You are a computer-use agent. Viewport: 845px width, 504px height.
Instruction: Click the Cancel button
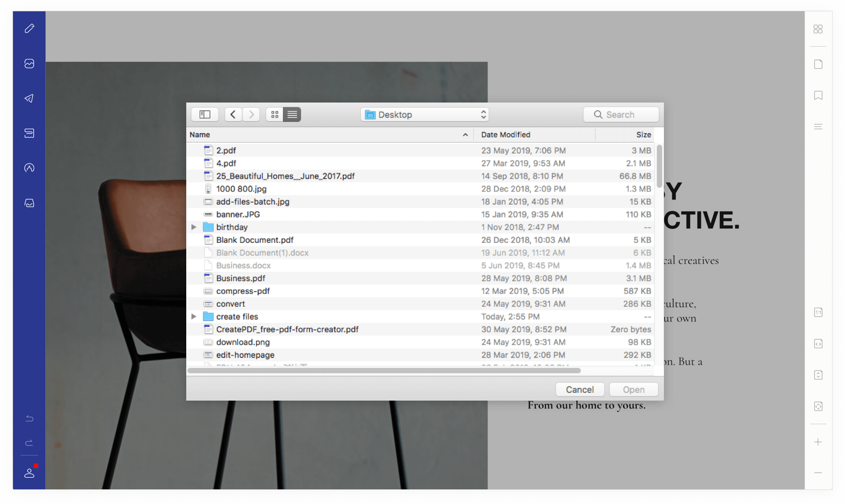(579, 389)
